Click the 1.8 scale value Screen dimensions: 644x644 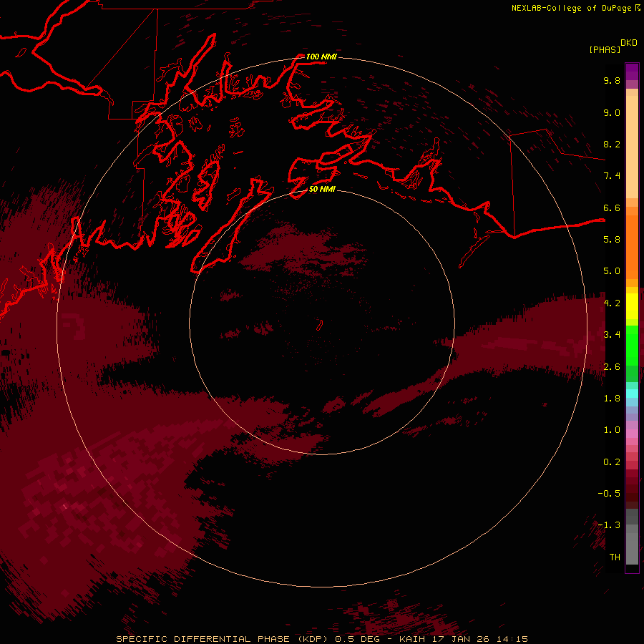point(612,399)
